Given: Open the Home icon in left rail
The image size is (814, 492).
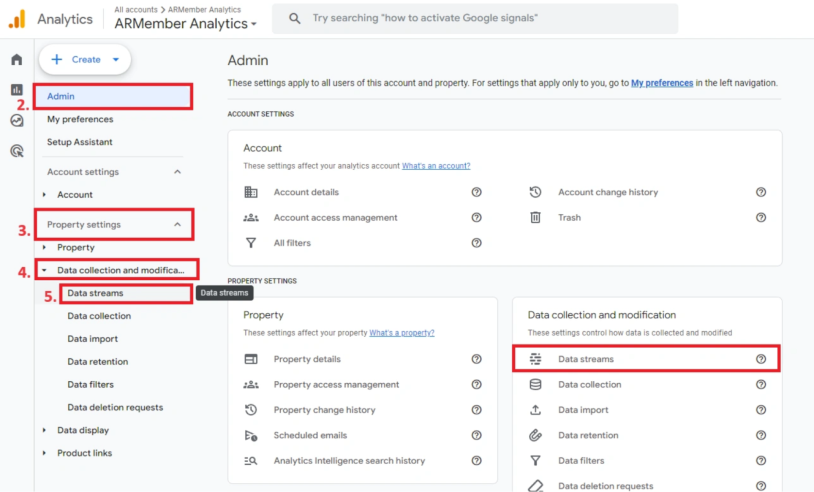Looking at the screenshot, I should [x=17, y=59].
